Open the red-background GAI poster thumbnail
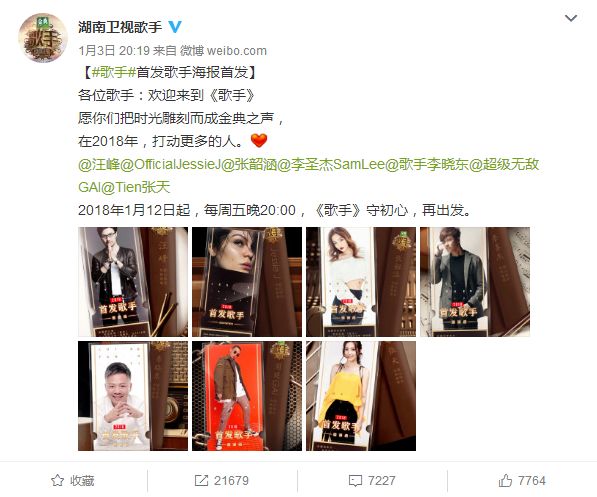The width and height of the screenshot is (597, 497). (247, 396)
